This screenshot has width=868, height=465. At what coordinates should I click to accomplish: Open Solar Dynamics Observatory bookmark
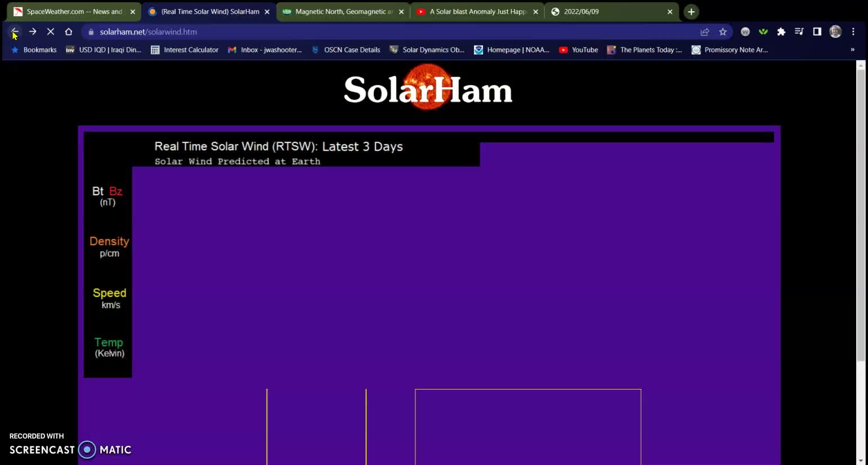(427, 50)
